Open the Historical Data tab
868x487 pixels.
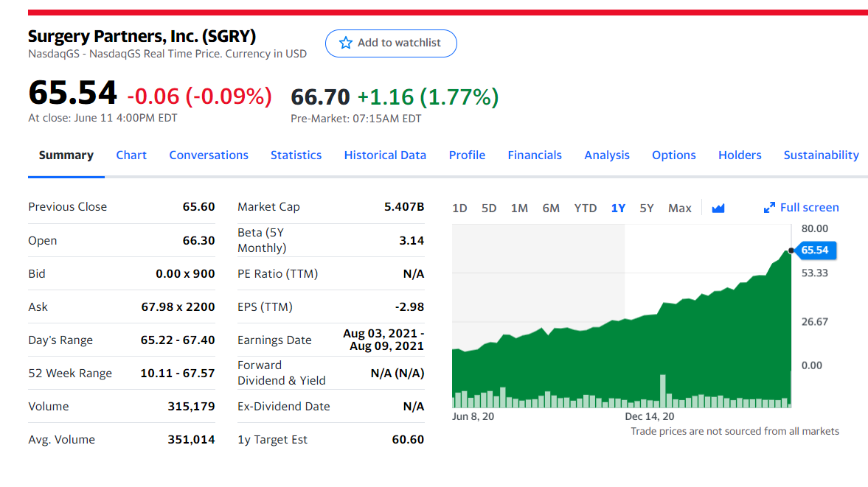click(x=385, y=155)
